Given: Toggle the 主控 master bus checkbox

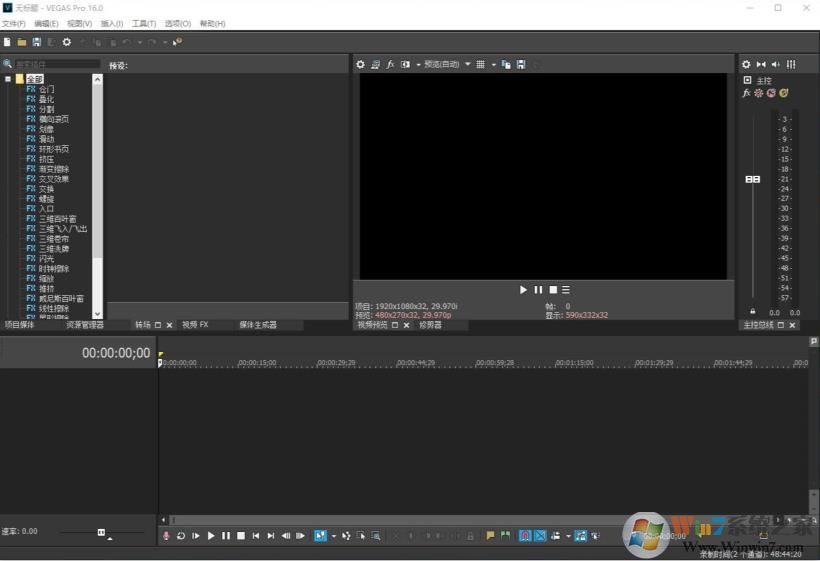Looking at the screenshot, I should 747,80.
